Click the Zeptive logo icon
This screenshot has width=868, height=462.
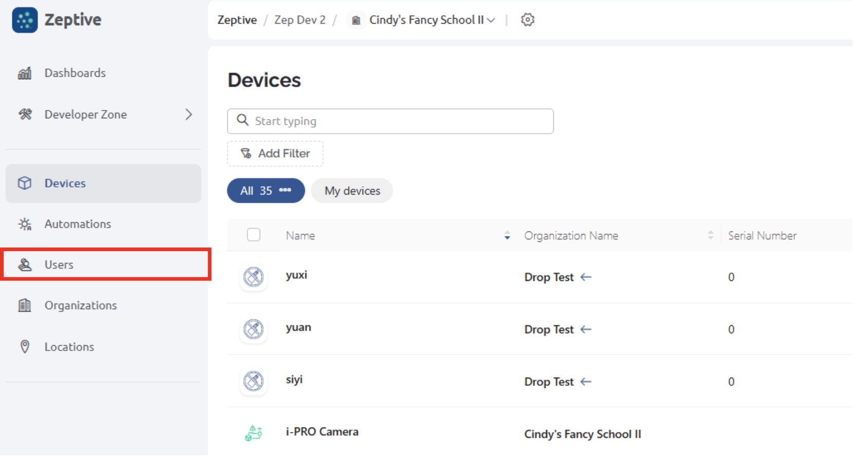(25, 20)
